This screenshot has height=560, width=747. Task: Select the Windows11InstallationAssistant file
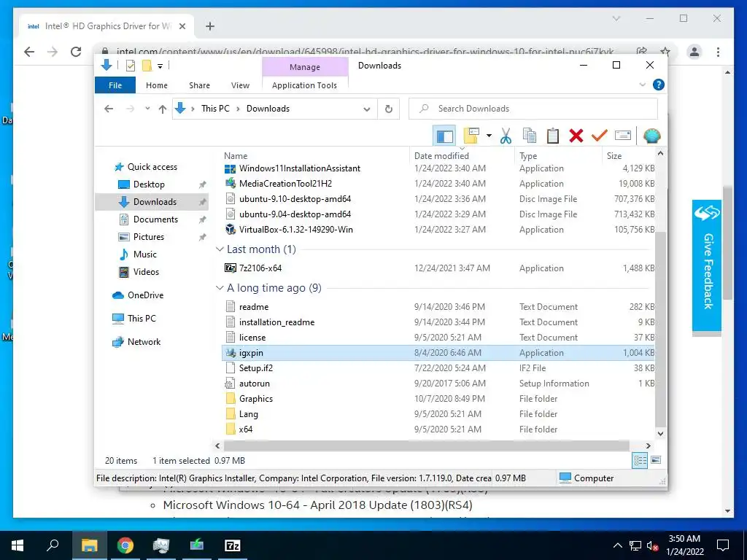coord(300,168)
